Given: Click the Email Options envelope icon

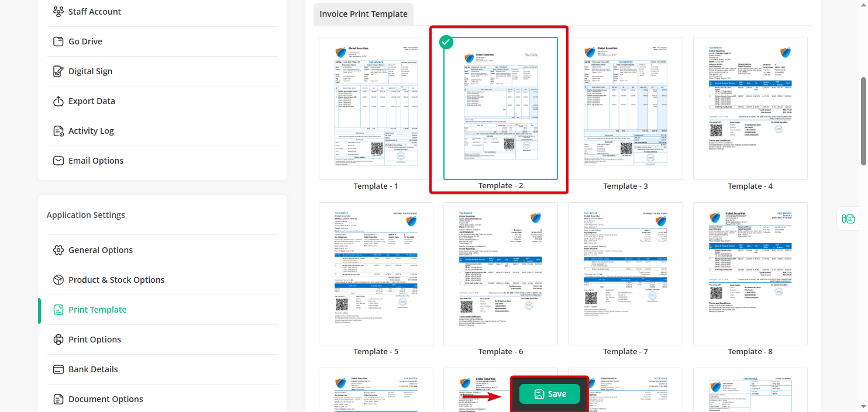Looking at the screenshot, I should pos(58,161).
